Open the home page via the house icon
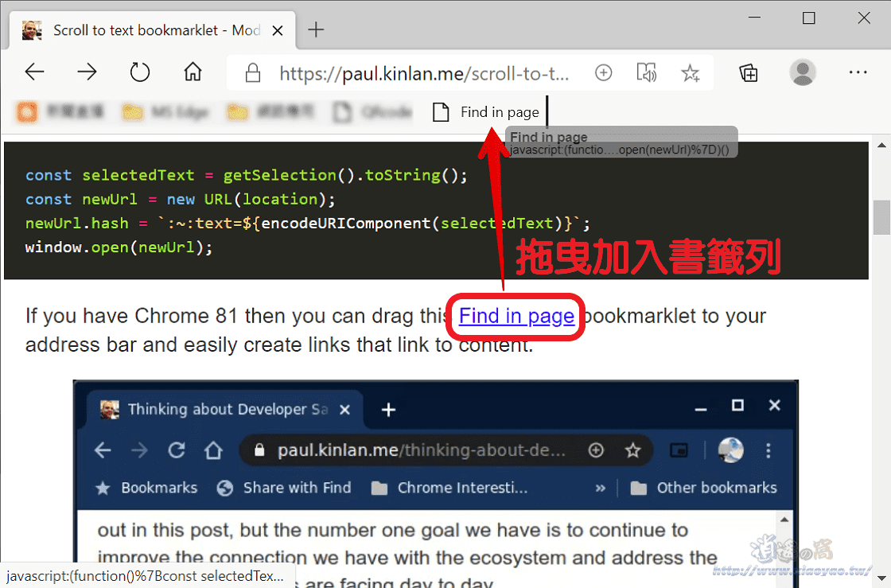Viewport: 891px width, 588px height. click(x=193, y=72)
